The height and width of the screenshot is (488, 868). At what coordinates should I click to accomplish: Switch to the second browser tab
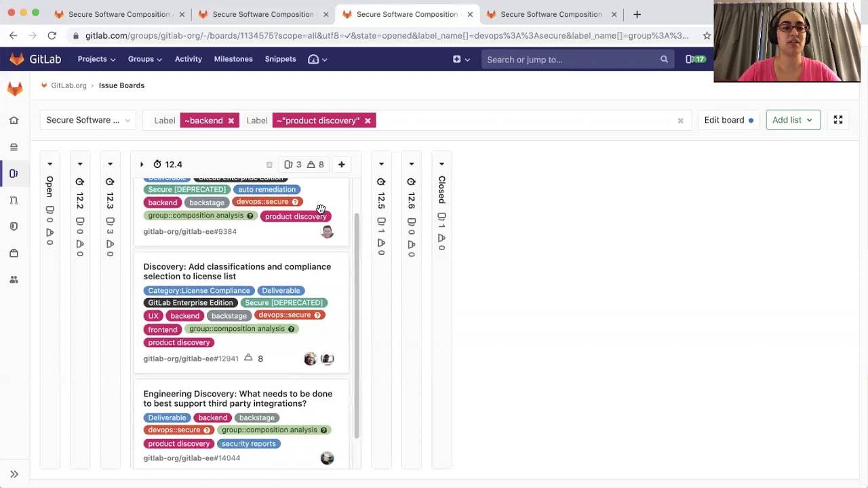pos(263,14)
